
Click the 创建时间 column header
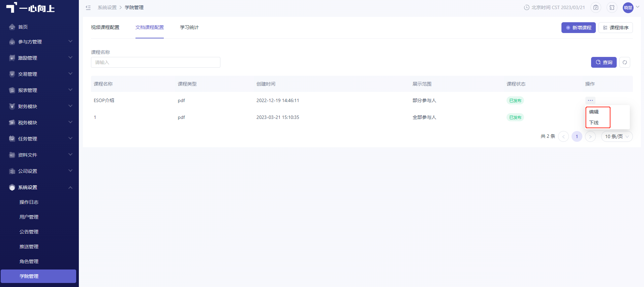266,84
